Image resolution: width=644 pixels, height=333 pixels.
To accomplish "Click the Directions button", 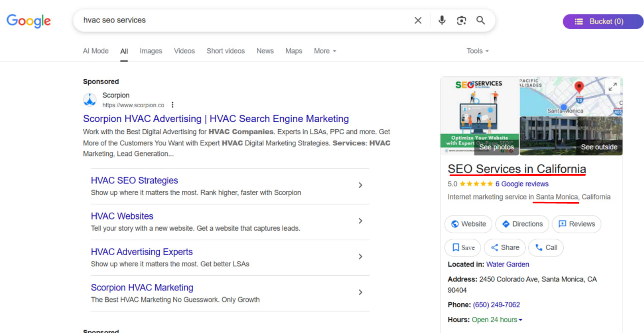I will coord(522,224).
